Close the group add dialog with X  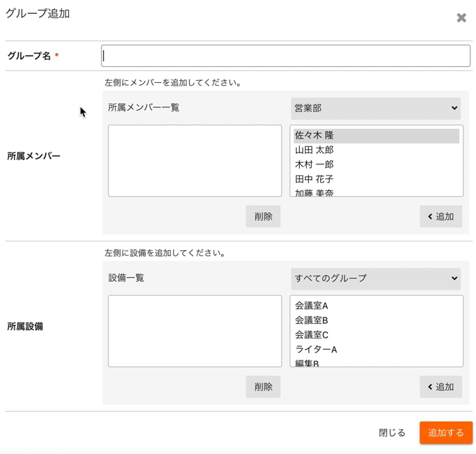click(x=461, y=18)
